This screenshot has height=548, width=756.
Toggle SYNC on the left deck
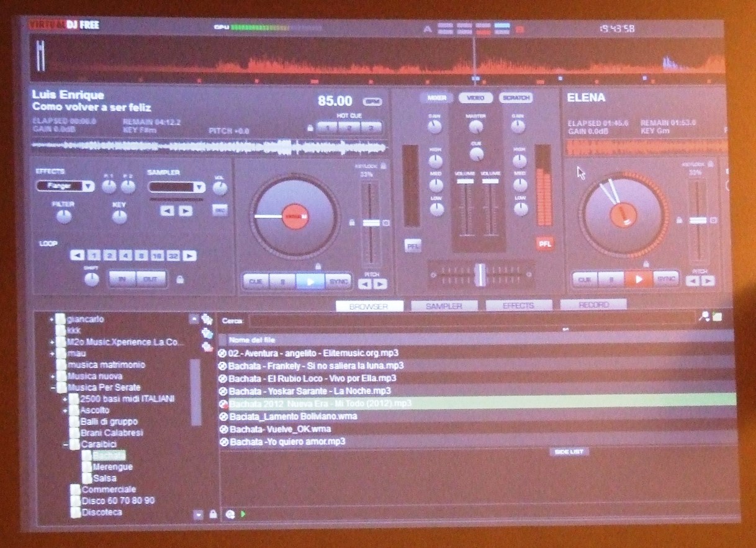pyautogui.click(x=338, y=281)
